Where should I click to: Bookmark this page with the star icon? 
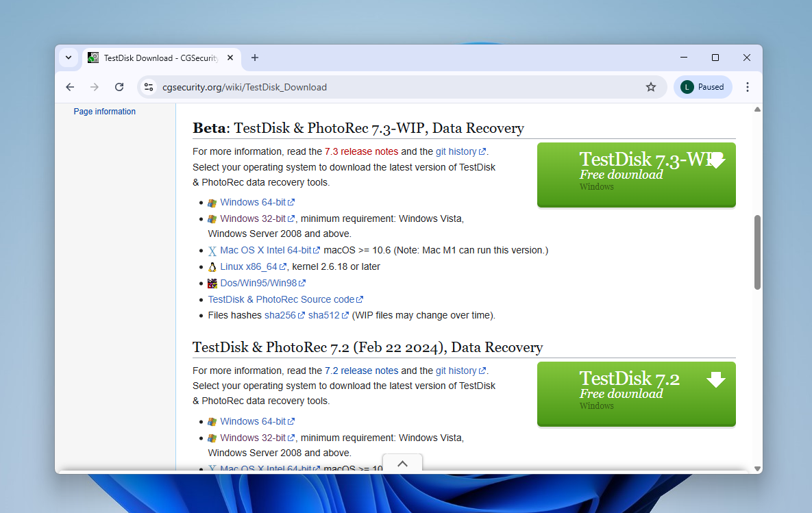[x=651, y=87]
